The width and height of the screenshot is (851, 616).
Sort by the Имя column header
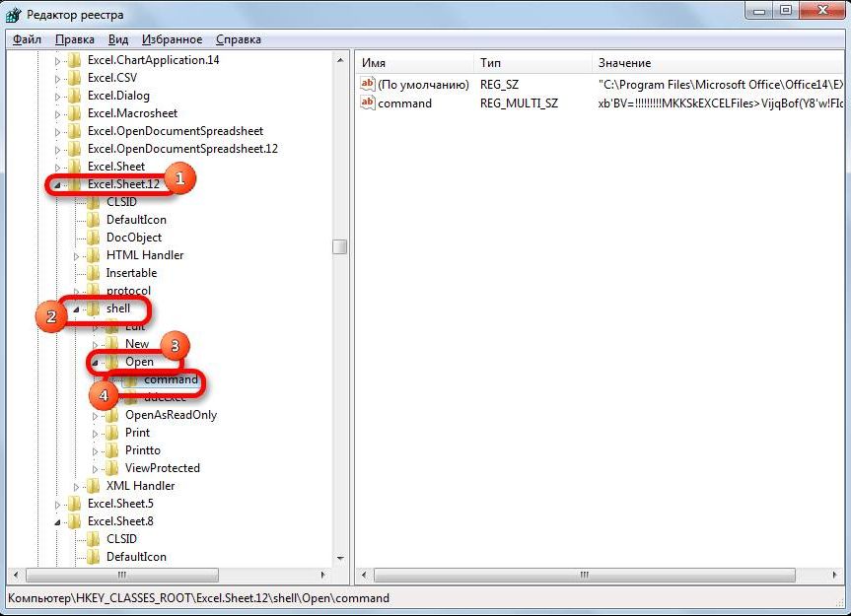coord(414,63)
